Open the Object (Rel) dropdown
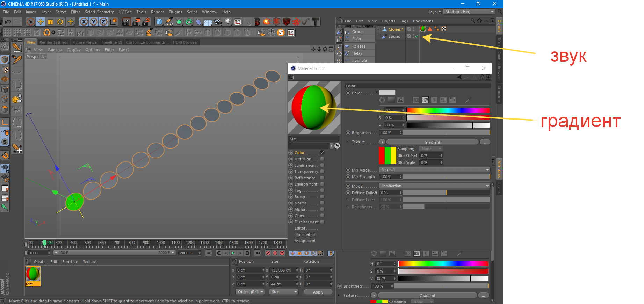This screenshot has width=644, height=304. tap(250, 292)
